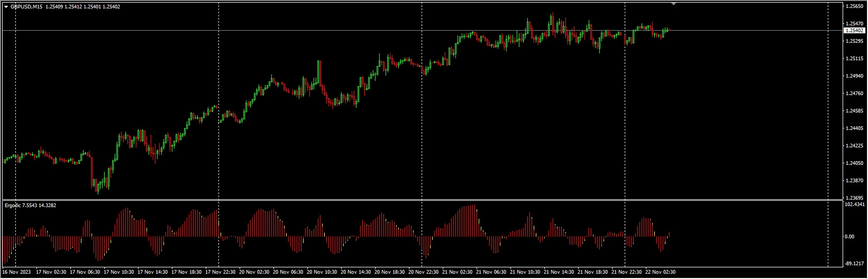Click the 102.4341 indicator scale value
Screen dimensions: 868x279
pyautogui.click(x=855, y=204)
